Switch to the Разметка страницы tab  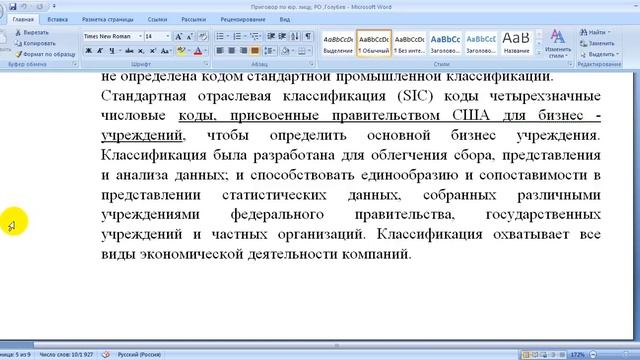[x=107, y=19]
